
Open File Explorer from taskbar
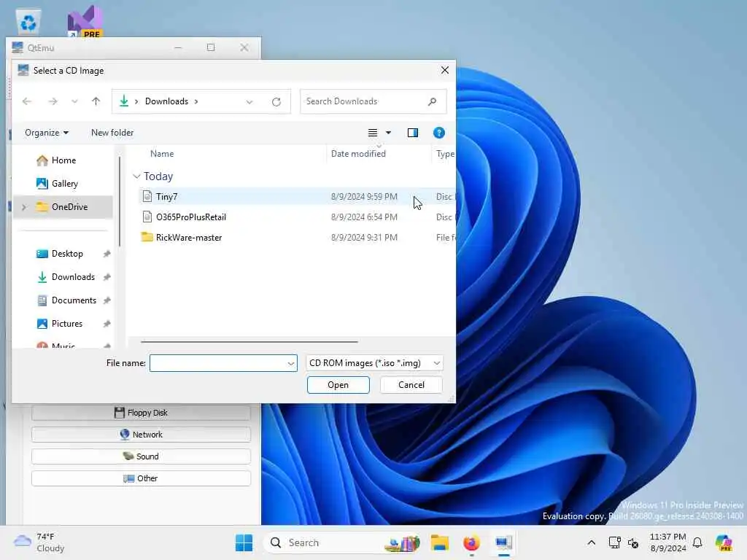(x=440, y=542)
